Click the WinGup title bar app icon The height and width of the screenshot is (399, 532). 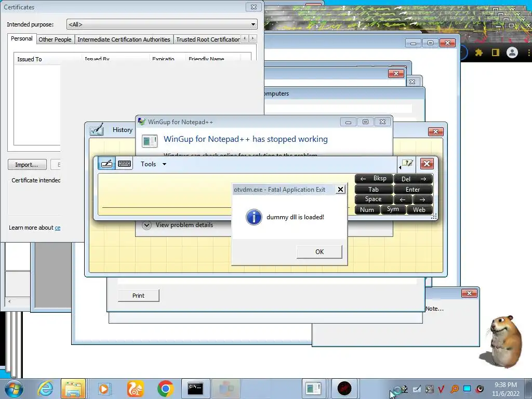point(141,122)
